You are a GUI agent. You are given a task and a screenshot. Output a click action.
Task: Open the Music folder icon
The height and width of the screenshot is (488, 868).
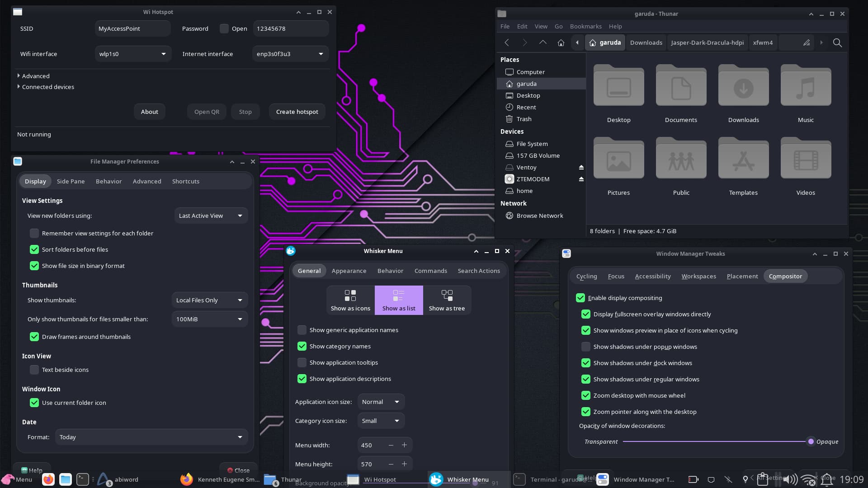click(x=806, y=85)
